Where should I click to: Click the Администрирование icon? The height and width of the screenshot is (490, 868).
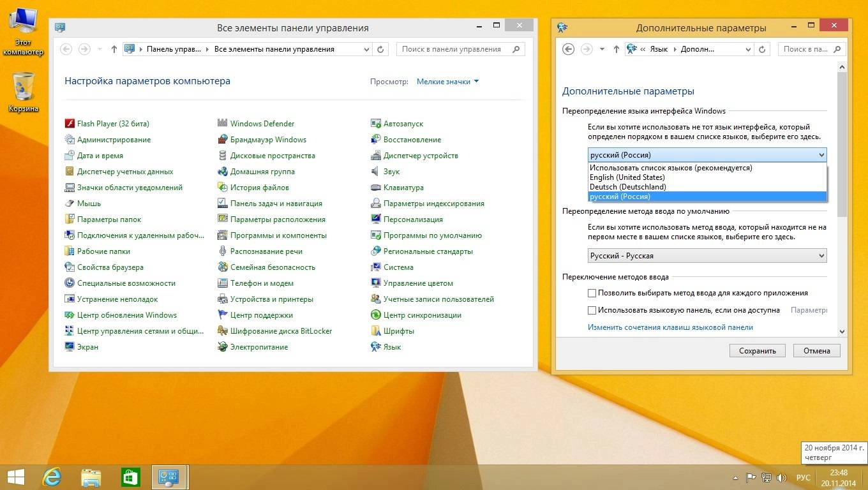tap(70, 140)
